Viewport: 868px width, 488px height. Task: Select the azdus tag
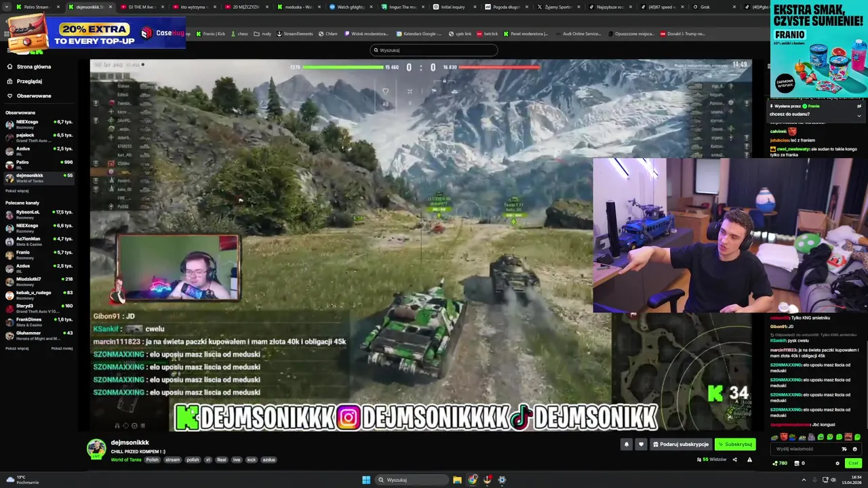pyautogui.click(x=269, y=460)
